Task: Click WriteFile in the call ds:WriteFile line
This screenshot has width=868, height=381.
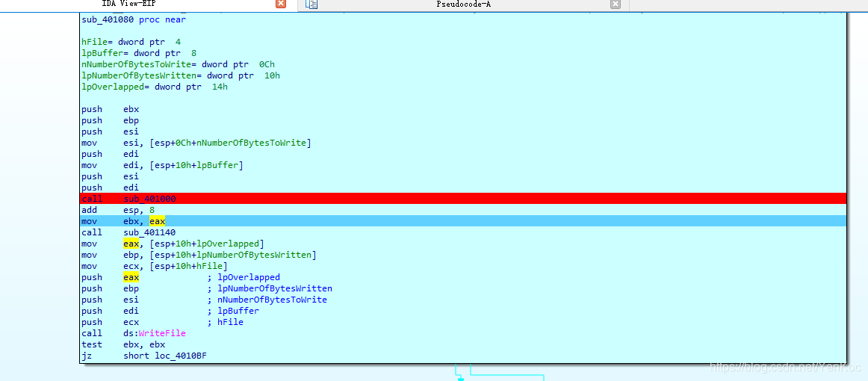Action: tap(162, 333)
